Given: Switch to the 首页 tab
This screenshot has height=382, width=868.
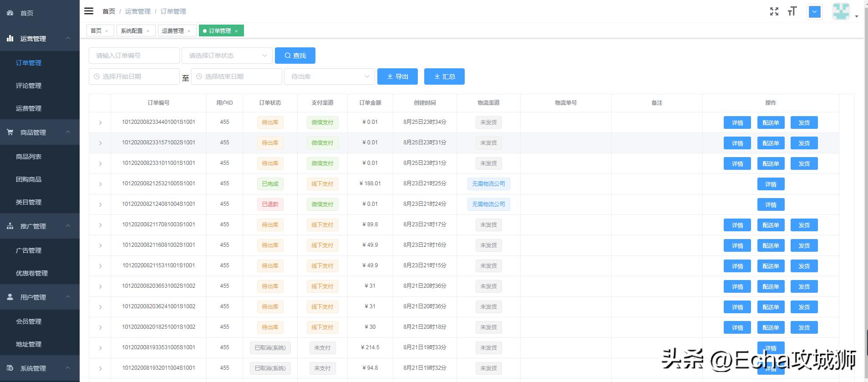Looking at the screenshot, I should [96, 31].
